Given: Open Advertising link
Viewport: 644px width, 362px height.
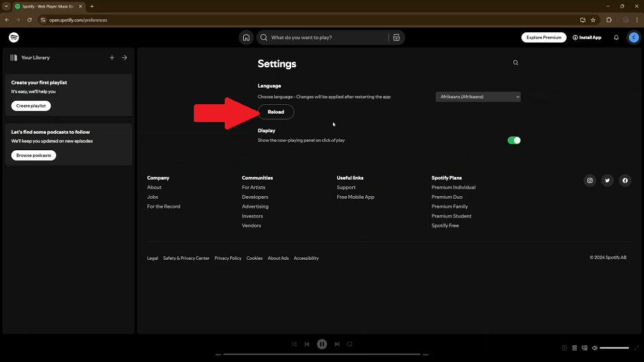Looking at the screenshot, I should pyautogui.click(x=255, y=206).
